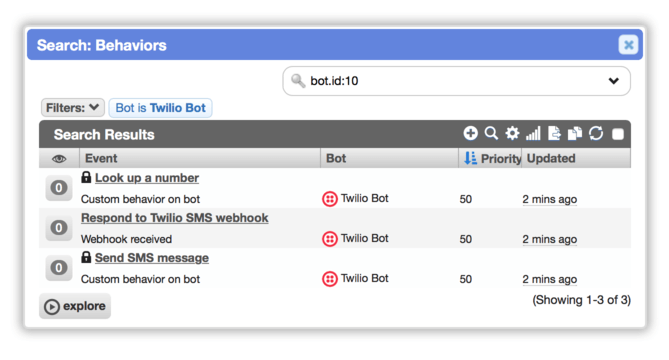Click the refresh arrows icon in results toolbar
This screenshot has height=360, width=669.
point(596,134)
